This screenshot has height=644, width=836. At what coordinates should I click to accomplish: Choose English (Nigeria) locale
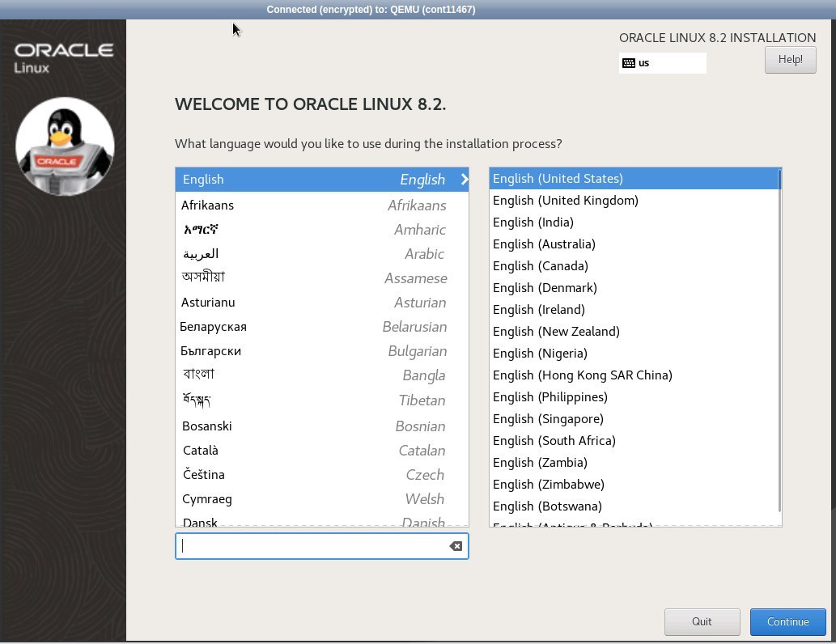(x=634, y=354)
